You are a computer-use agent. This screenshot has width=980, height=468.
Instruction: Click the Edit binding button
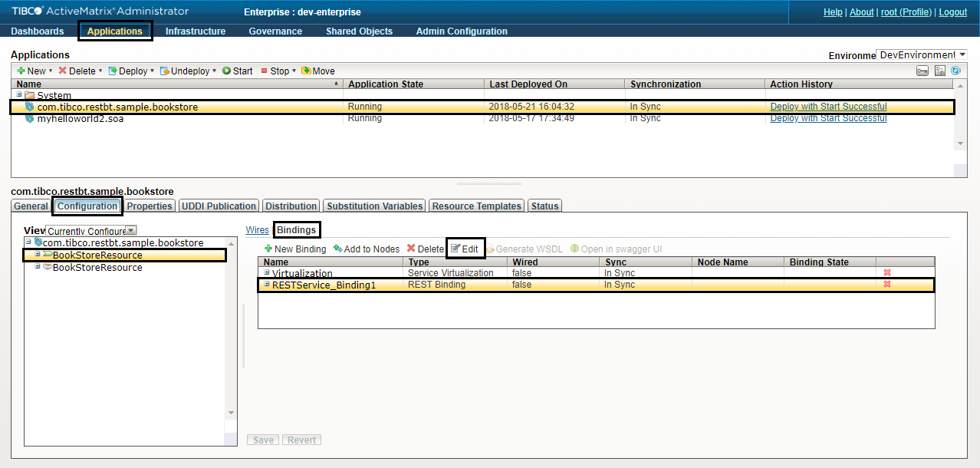[x=465, y=249]
